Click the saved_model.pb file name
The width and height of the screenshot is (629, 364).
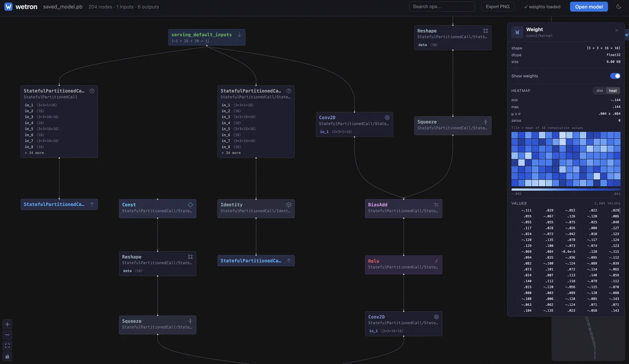tap(63, 7)
